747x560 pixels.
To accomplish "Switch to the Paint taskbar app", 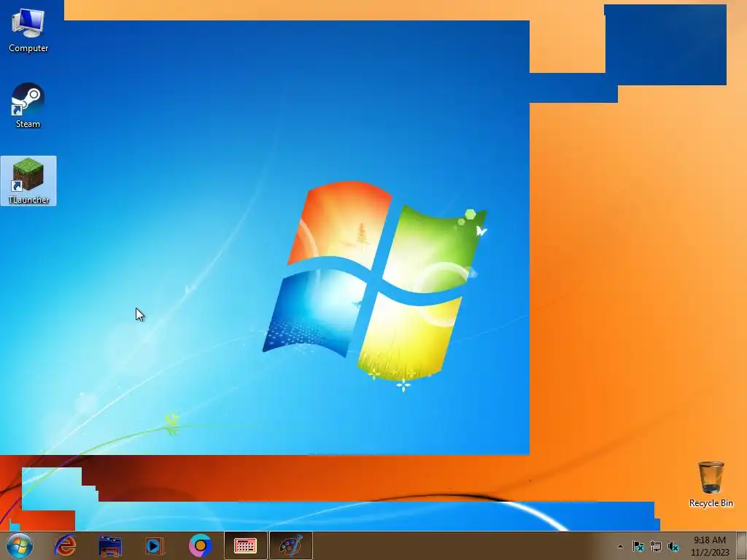I will tap(291, 545).
